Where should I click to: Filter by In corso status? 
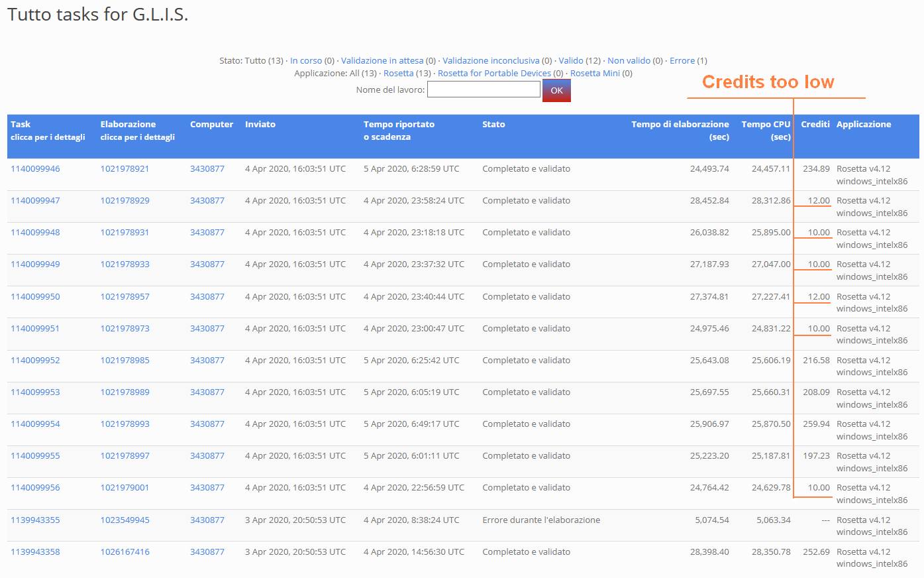(x=306, y=60)
